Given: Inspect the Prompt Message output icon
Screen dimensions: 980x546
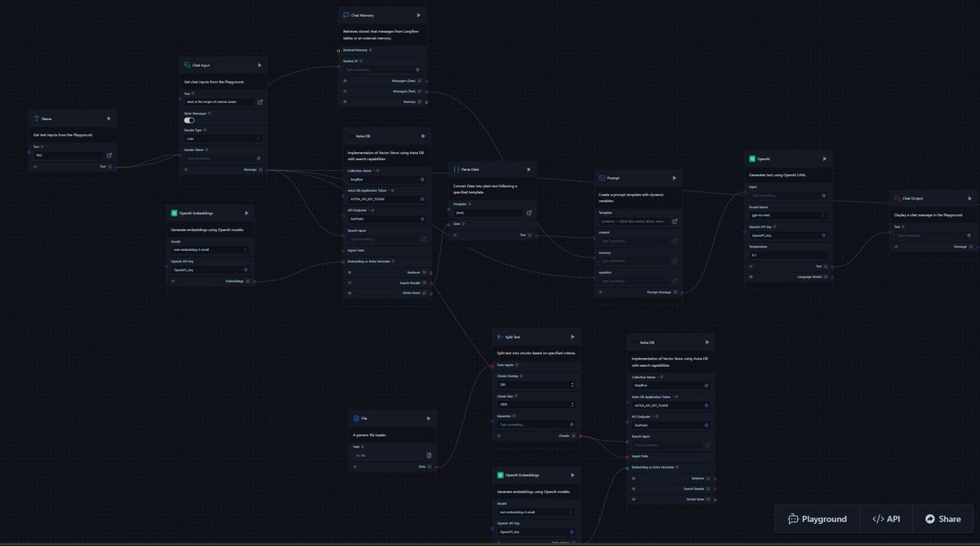Looking at the screenshot, I should [674, 292].
